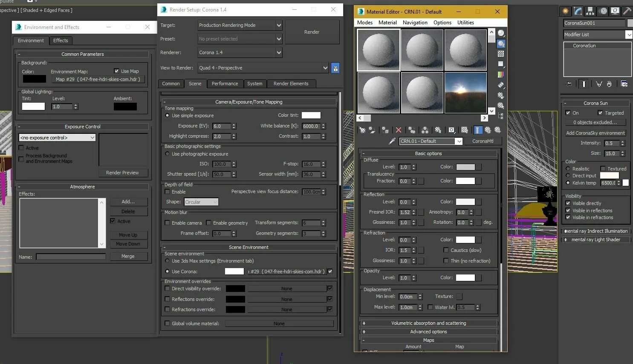Toggle Show Shaded Material in Viewport icon
633x364 pixels.
point(465,130)
